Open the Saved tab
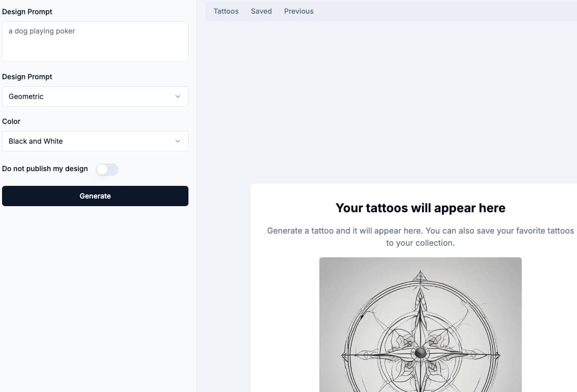The image size is (577, 392). pos(261,11)
